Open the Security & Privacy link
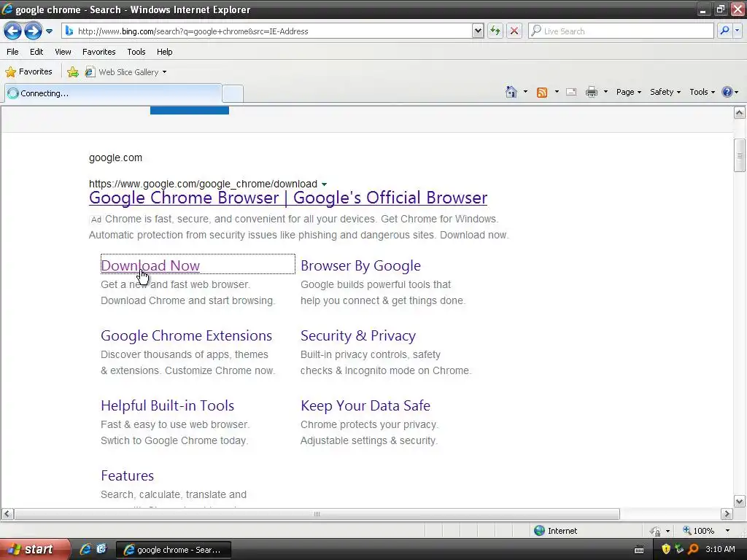 click(358, 335)
